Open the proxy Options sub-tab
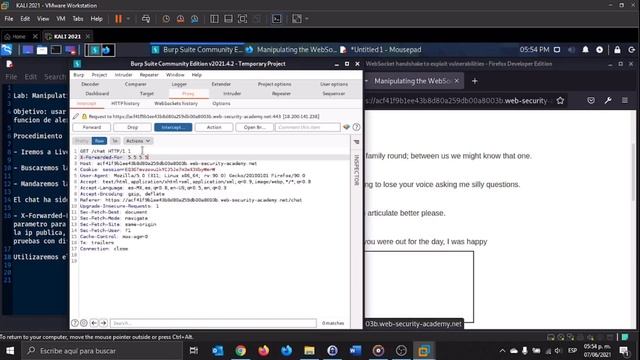 (x=221, y=104)
